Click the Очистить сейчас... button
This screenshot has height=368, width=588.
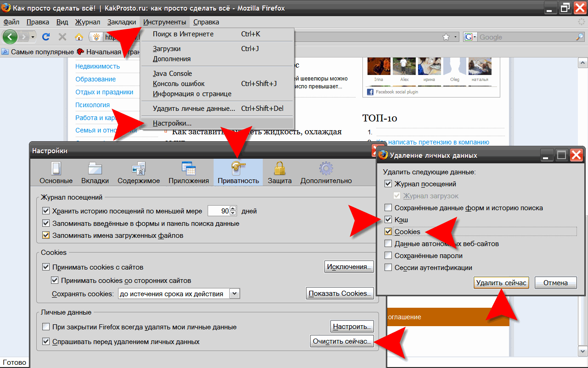341,342
